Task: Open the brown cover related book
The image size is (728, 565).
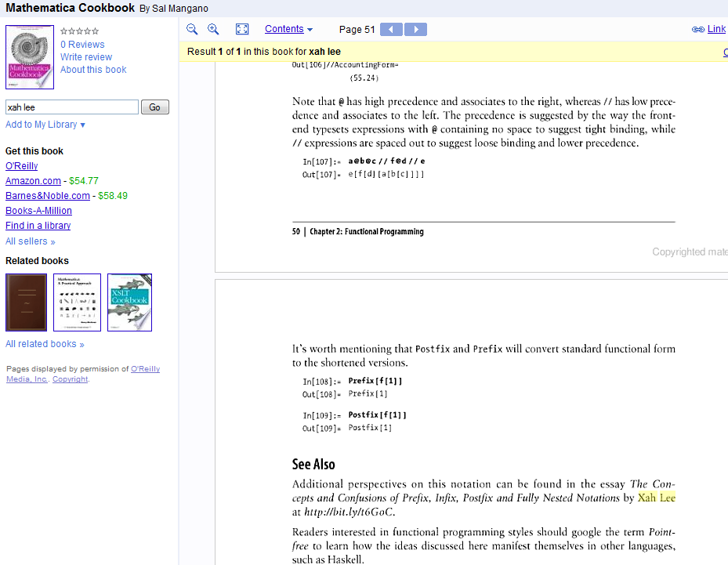Action: pyautogui.click(x=27, y=302)
